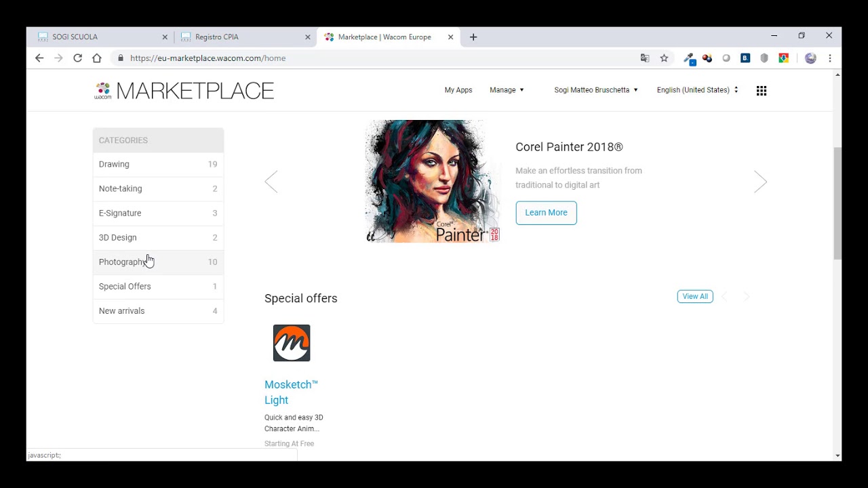
Task: Reload the page
Action: tap(77, 58)
